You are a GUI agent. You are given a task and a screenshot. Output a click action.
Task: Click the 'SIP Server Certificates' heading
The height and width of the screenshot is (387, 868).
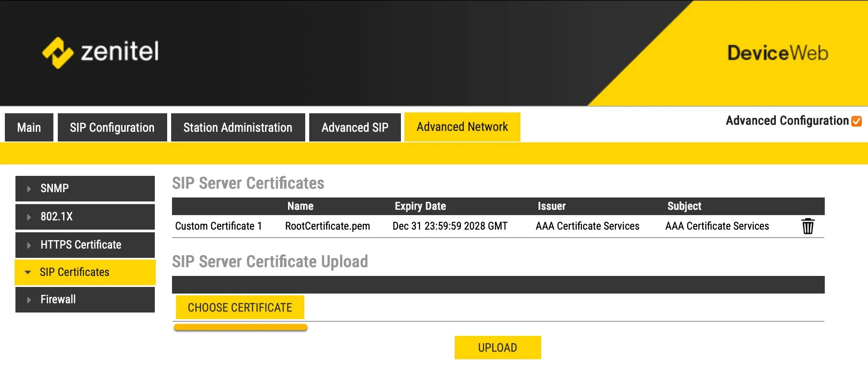[248, 183]
